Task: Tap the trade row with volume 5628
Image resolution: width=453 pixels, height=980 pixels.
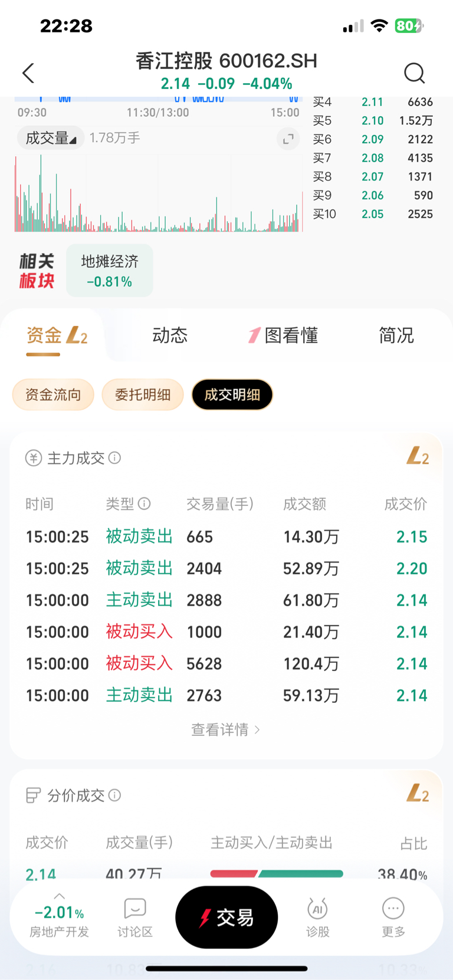Action: [x=226, y=663]
